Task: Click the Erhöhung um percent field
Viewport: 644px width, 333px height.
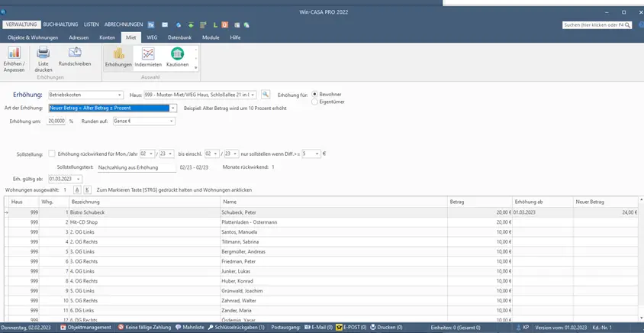Action: (x=56, y=121)
